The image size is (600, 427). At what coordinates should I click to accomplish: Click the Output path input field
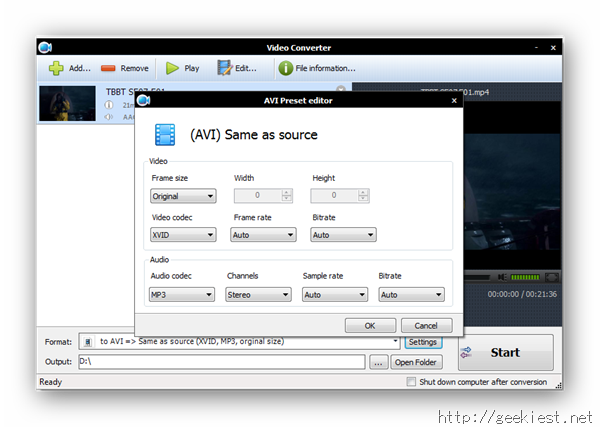coord(220,362)
